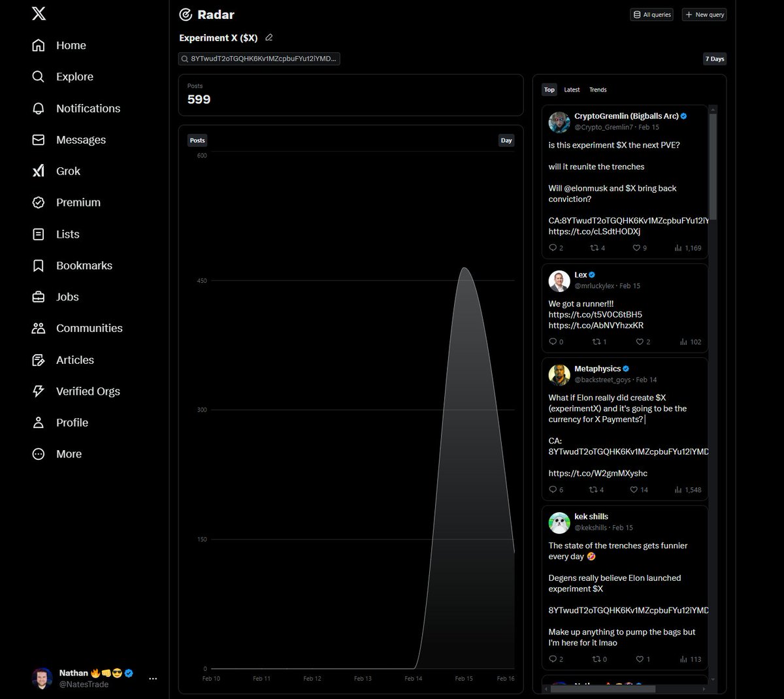This screenshot has height=699, width=784.
Task: Like Lex's post
Action: tap(643, 342)
